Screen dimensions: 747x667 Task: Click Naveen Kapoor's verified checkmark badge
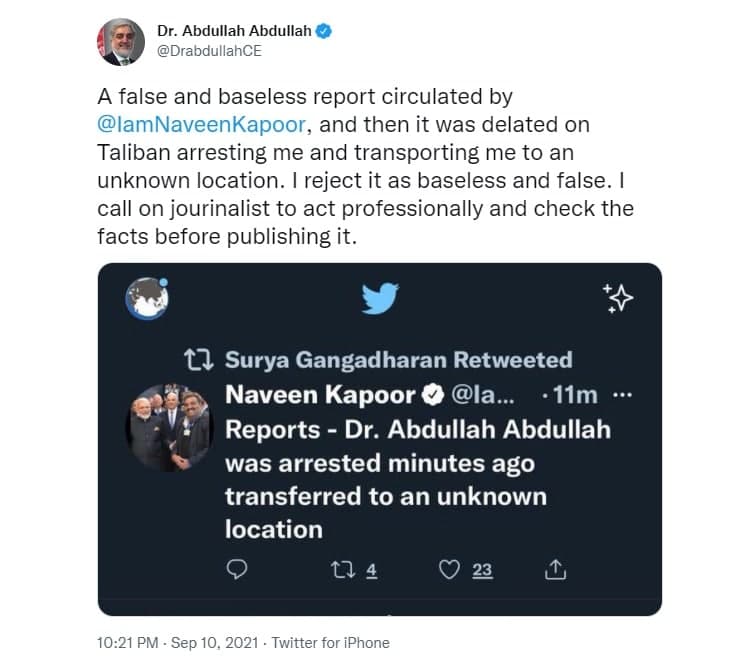click(x=433, y=395)
